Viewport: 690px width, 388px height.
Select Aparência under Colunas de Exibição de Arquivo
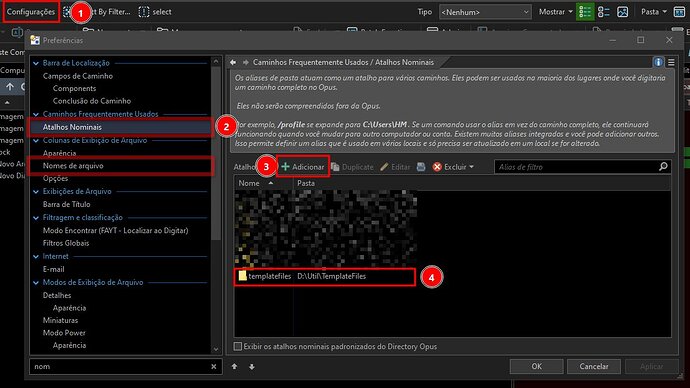pyautogui.click(x=59, y=153)
